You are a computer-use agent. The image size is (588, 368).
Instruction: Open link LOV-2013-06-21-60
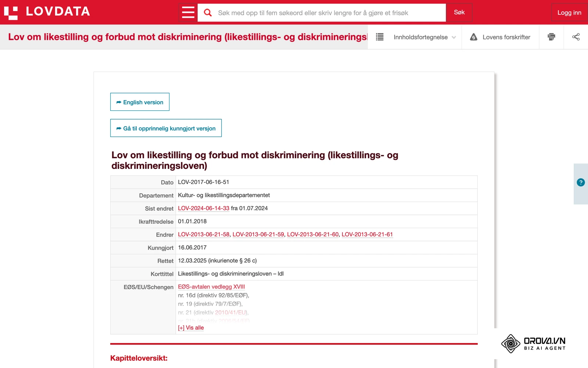[313, 234]
